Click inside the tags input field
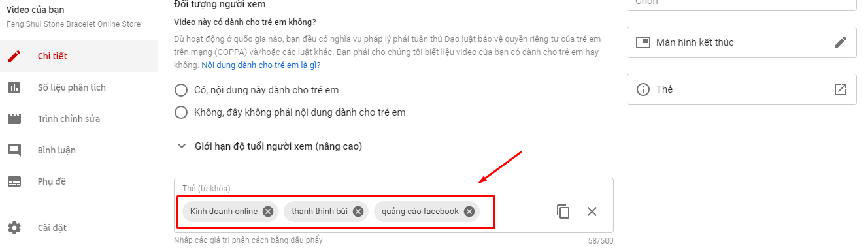Viewport: 868px width, 252px height. [x=516, y=212]
